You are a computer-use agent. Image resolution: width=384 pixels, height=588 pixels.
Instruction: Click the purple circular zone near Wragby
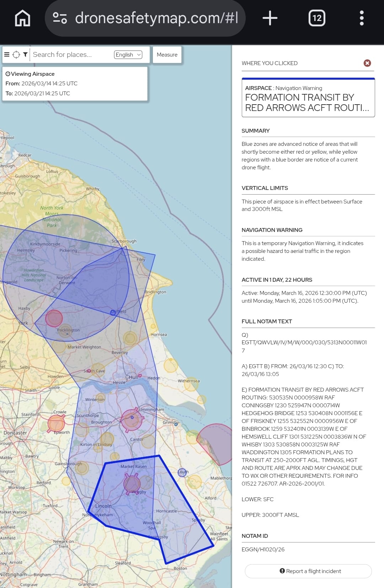132,484
